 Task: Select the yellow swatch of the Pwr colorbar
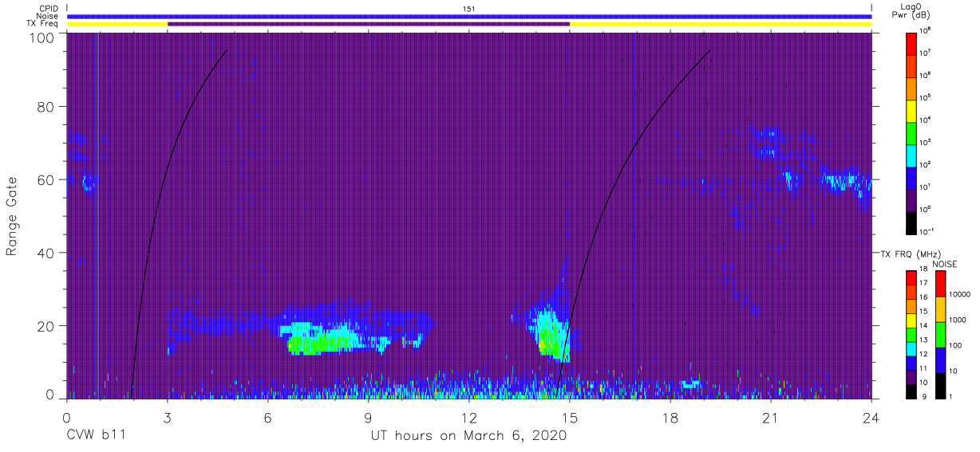[911, 109]
